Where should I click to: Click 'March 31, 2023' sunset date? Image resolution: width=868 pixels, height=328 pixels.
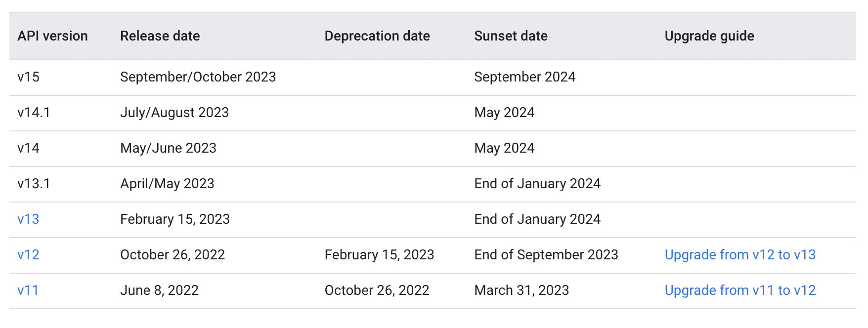521,290
